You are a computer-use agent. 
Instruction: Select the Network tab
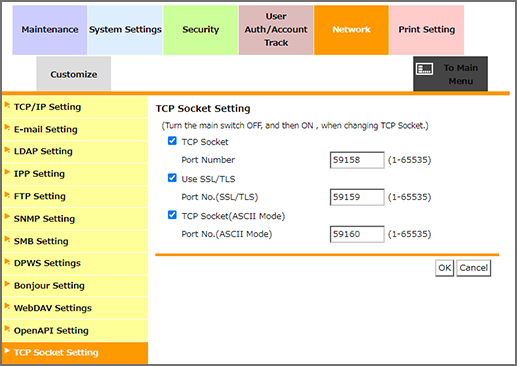tap(351, 30)
